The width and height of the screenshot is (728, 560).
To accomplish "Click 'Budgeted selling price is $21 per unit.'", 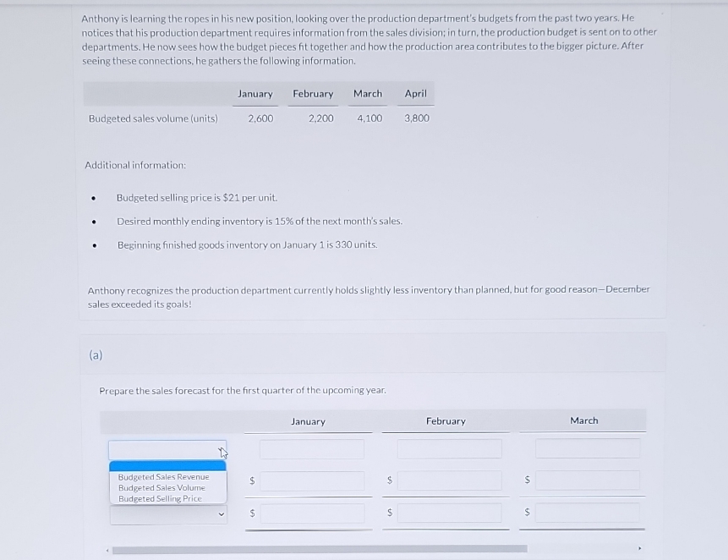I will [x=197, y=198].
